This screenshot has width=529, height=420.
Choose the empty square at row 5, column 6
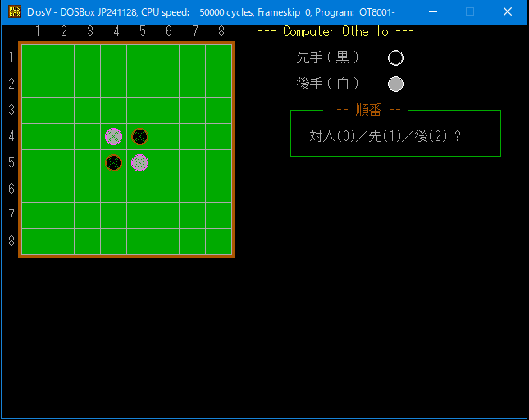point(166,162)
